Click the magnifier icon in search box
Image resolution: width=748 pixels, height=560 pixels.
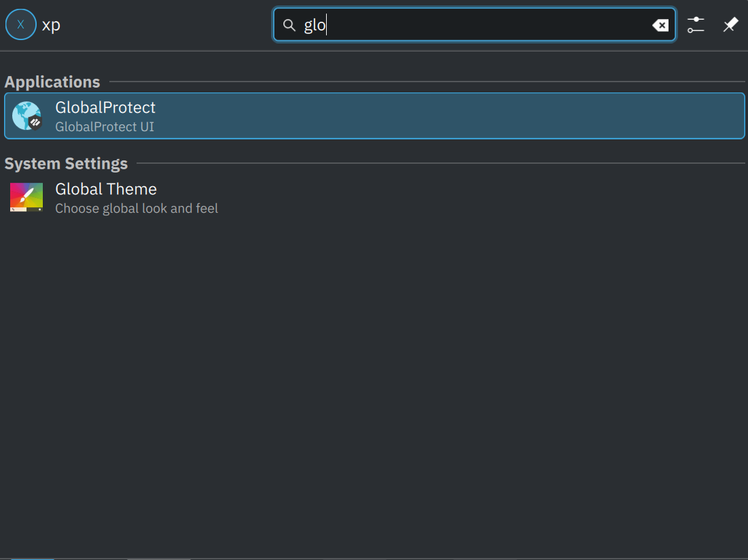tap(289, 25)
